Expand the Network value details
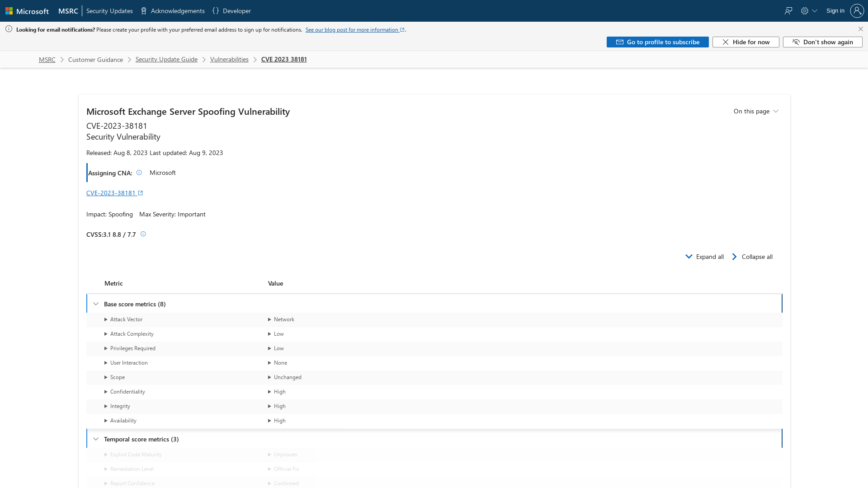 281,319
